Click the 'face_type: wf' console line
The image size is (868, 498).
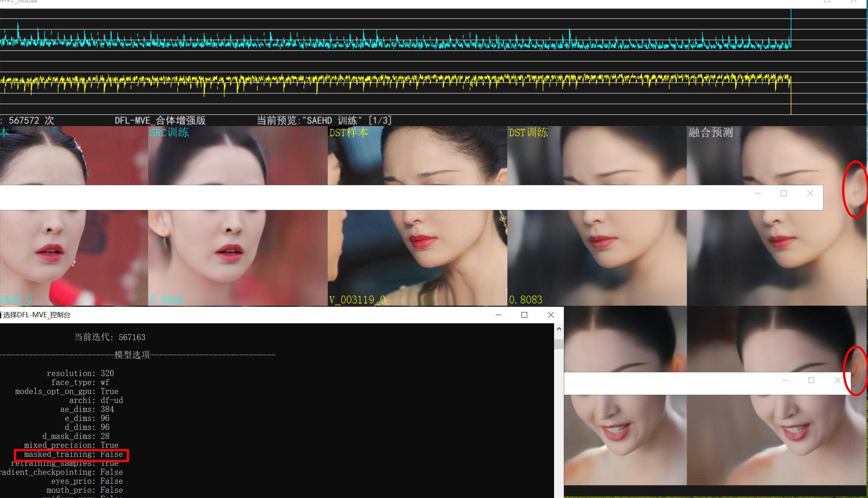coord(80,382)
